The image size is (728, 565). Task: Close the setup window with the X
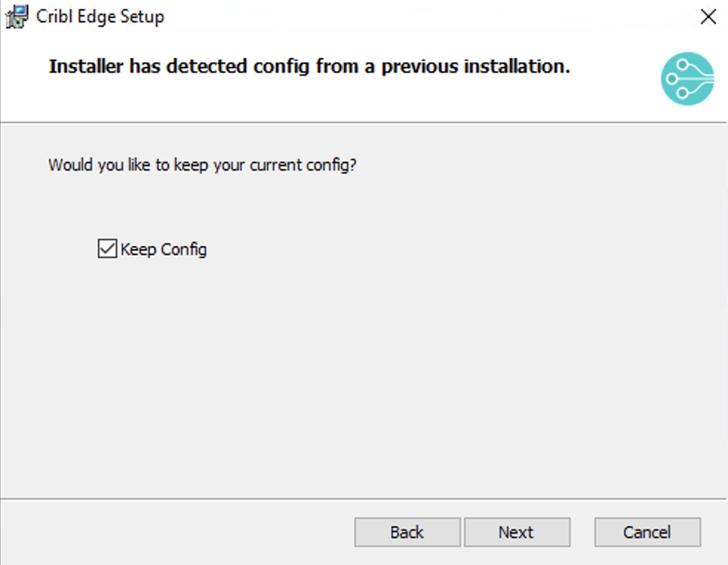click(x=708, y=16)
